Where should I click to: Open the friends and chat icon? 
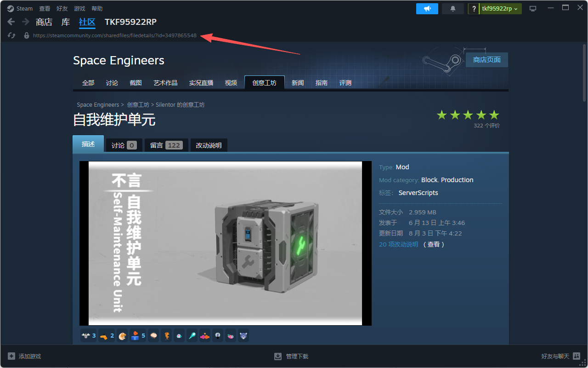click(577, 356)
